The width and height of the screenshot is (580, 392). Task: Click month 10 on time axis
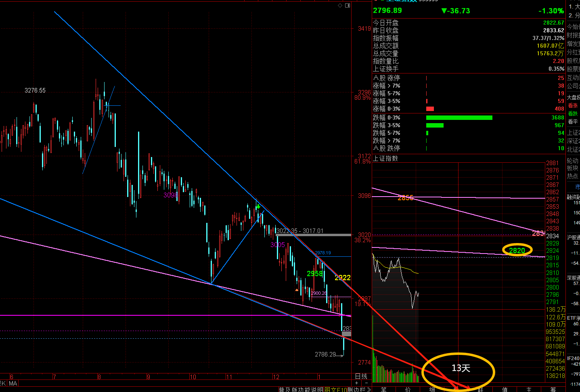[193, 377]
